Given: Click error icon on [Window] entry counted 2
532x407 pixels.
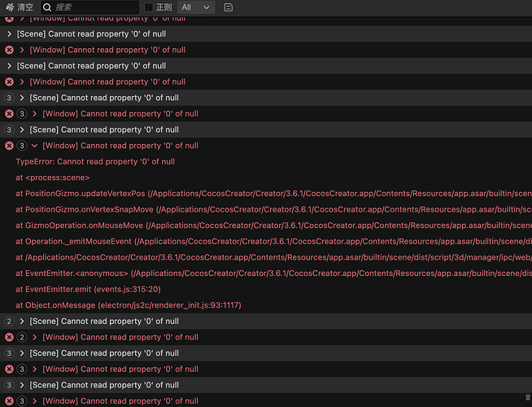Looking at the screenshot, I should pyautogui.click(x=9, y=337).
